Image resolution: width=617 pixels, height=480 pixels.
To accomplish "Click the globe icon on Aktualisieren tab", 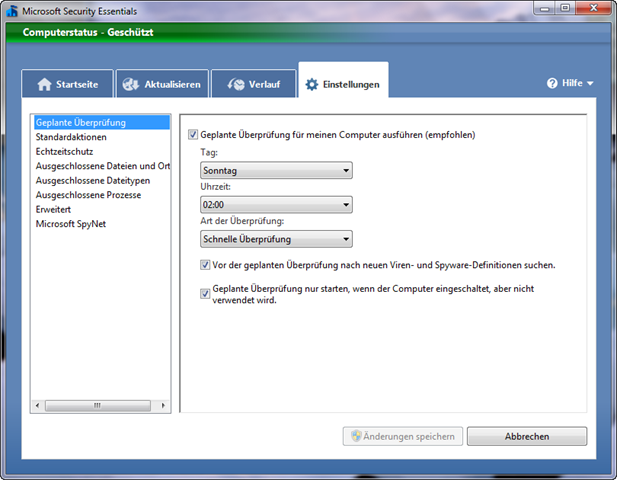I will (131, 84).
